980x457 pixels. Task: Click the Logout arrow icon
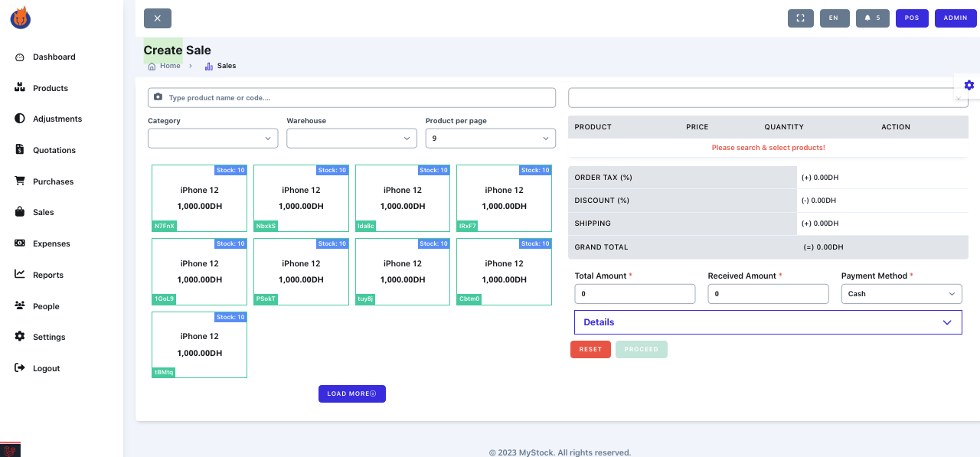[20, 368]
